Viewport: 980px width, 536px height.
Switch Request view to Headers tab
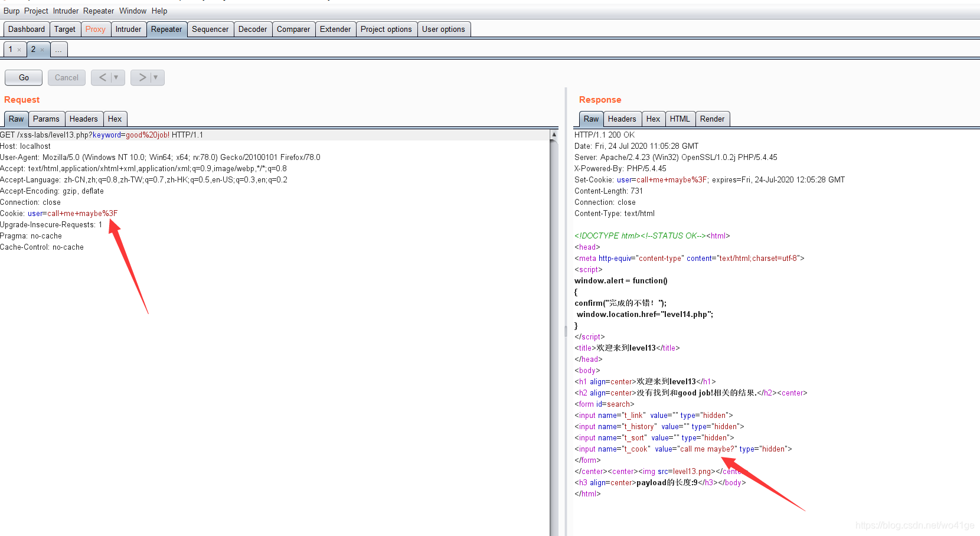point(84,119)
